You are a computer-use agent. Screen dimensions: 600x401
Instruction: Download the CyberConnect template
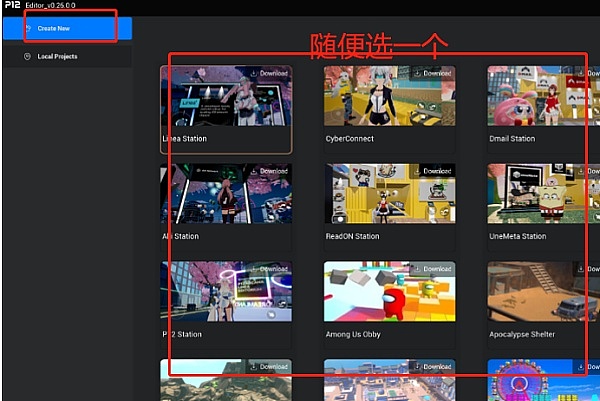coord(431,73)
